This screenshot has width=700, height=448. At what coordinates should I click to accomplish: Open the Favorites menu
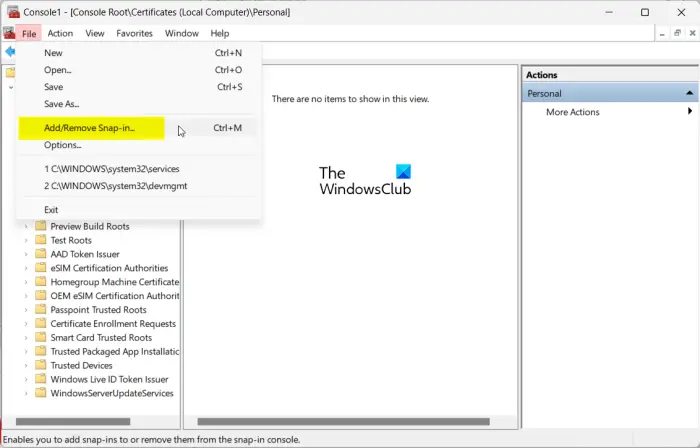pos(134,33)
